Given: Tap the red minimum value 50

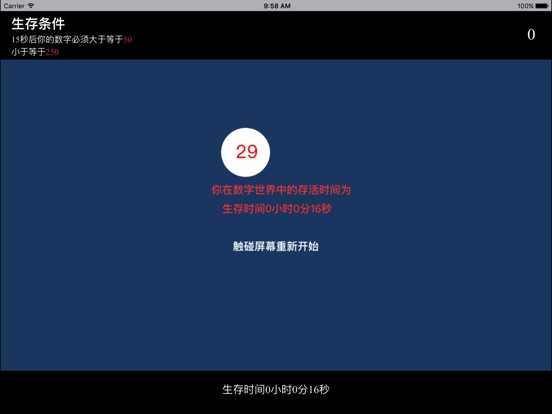Looking at the screenshot, I should 128,39.
